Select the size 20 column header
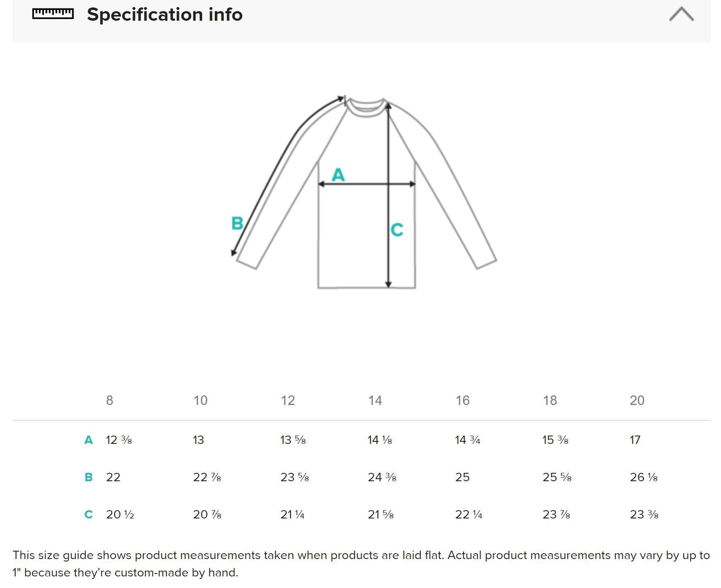Viewport: 721px width, 588px height. [637, 400]
